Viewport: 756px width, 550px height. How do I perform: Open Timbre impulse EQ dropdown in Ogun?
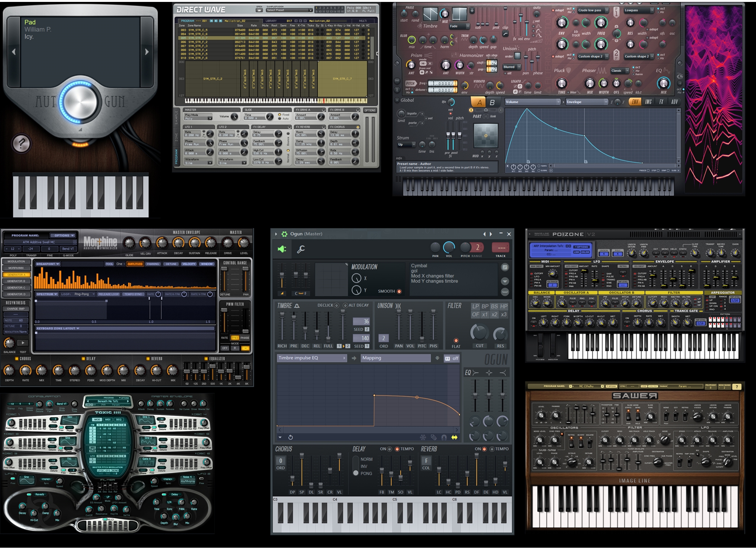pyautogui.click(x=312, y=358)
